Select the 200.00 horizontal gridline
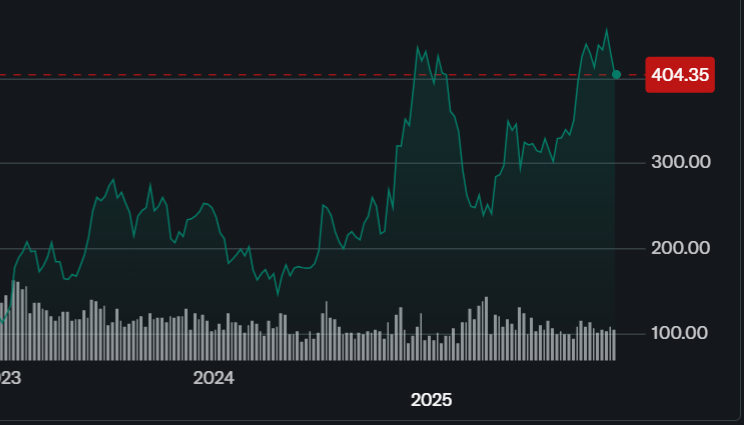The image size is (744, 425). coord(300,248)
